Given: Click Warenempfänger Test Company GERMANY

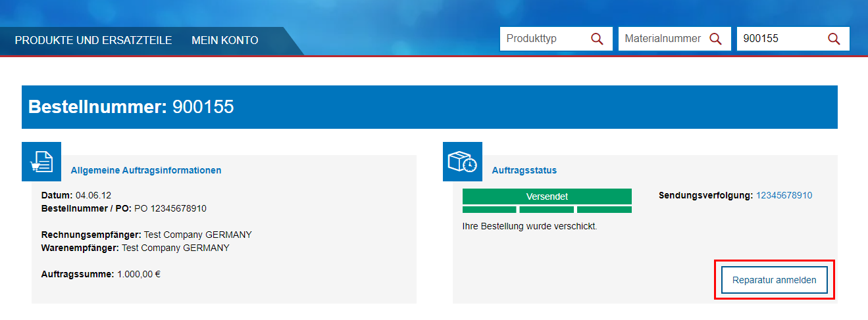Looking at the screenshot, I should click(x=136, y=248).
